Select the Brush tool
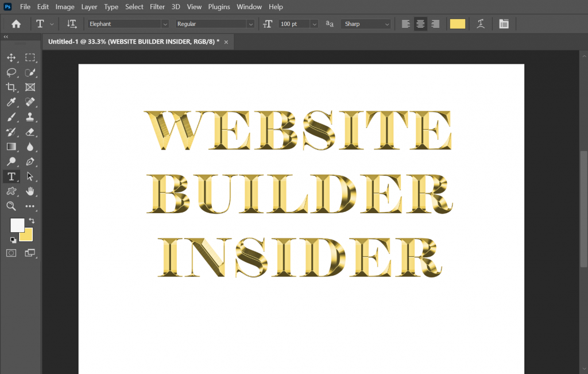The width and height of the screenshot is (588, 374). coord(11,117)
